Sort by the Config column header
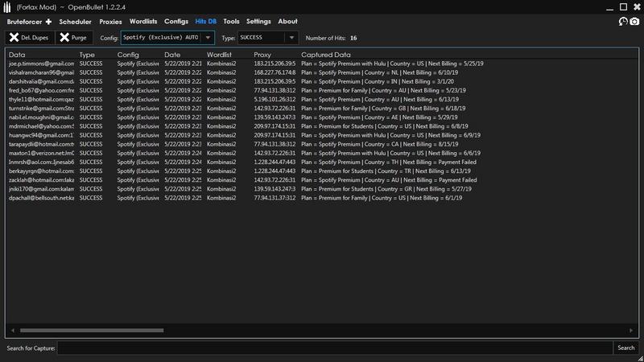 128,55
